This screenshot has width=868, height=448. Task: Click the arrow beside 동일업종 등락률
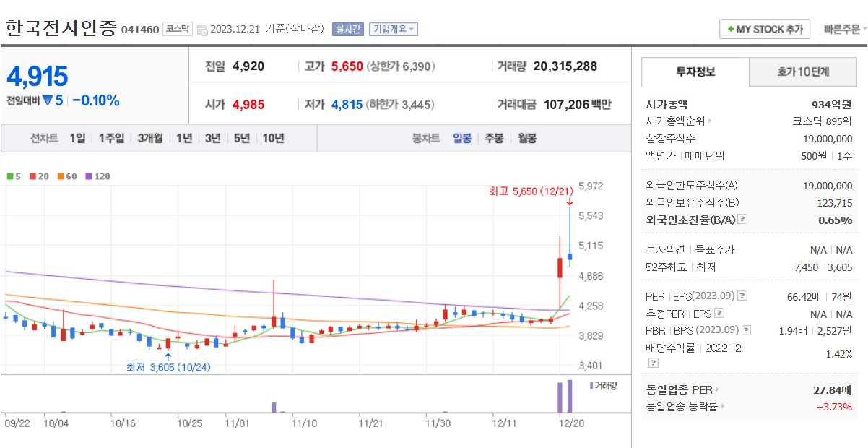[723, 407]
